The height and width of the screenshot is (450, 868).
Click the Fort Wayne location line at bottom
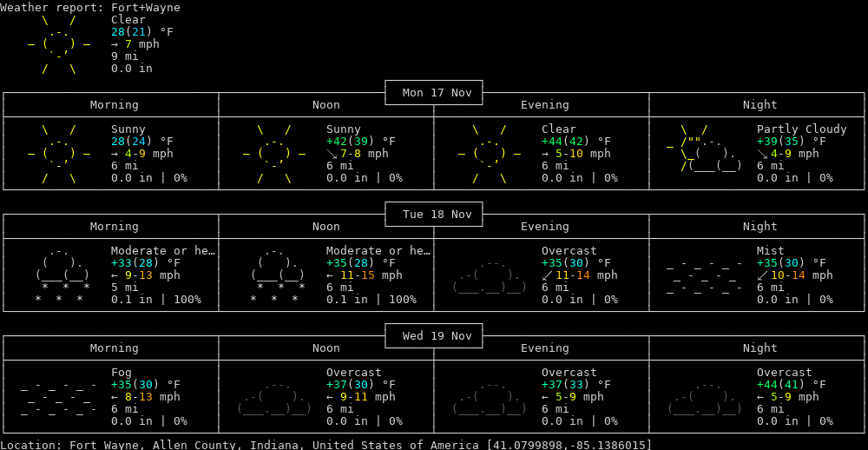coord(325,444)
